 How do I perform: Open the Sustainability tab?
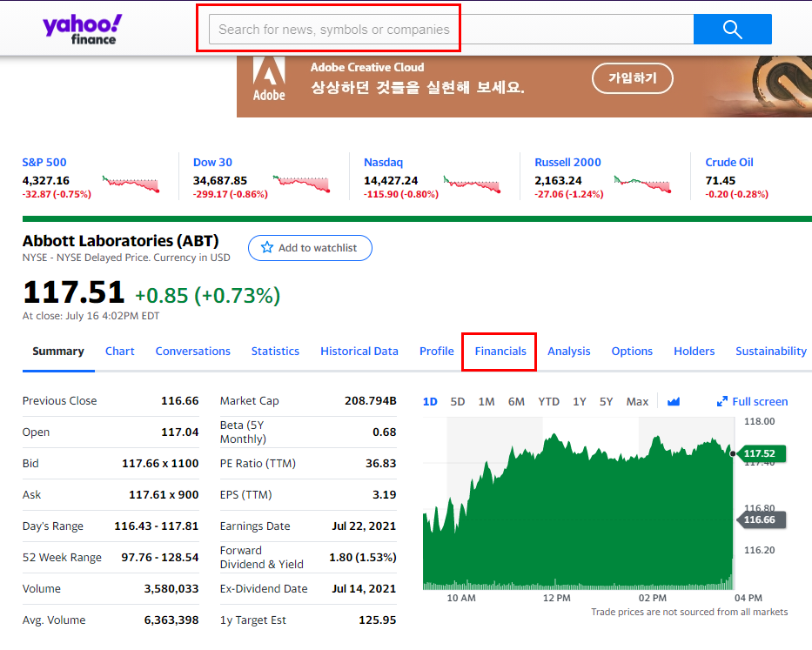(x=771, y=352)
